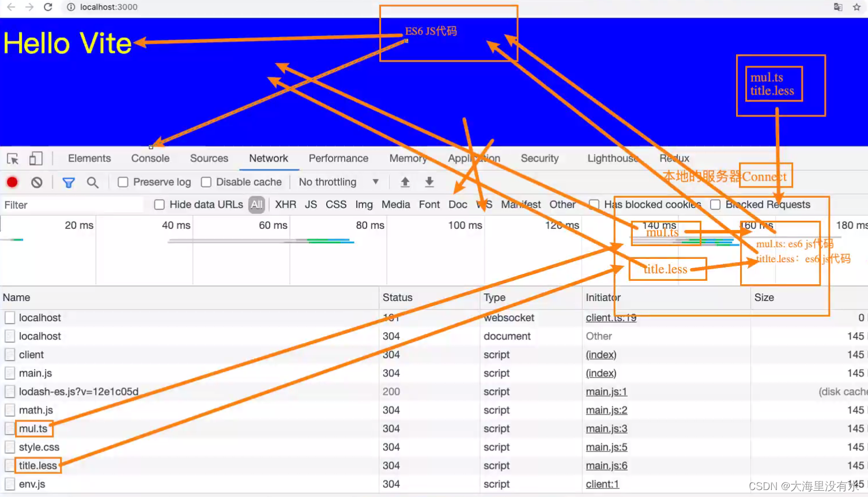Screen dimensions: 868x497
Task: Export HAR file with download arrow
Action: 429,182
